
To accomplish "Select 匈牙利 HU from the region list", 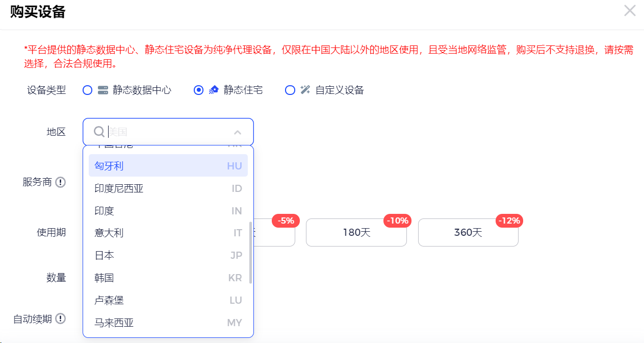I will pyautogui.click(x=168, y=166).
